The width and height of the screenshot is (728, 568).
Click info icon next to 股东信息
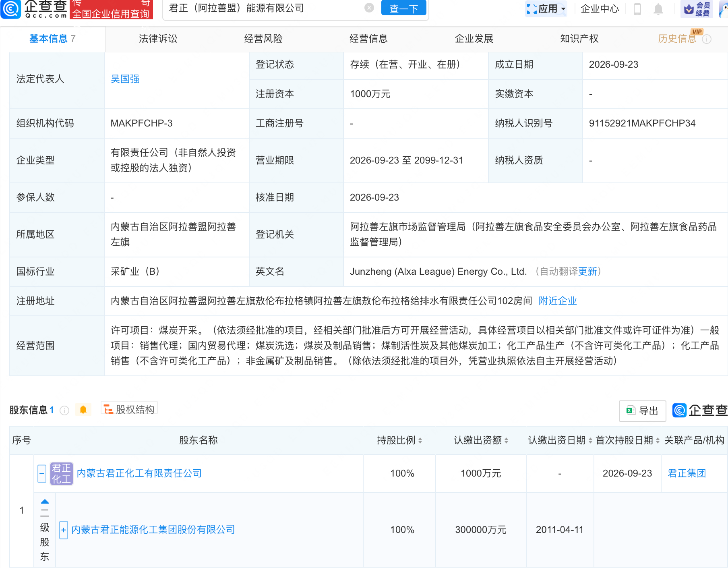[64, 410]
